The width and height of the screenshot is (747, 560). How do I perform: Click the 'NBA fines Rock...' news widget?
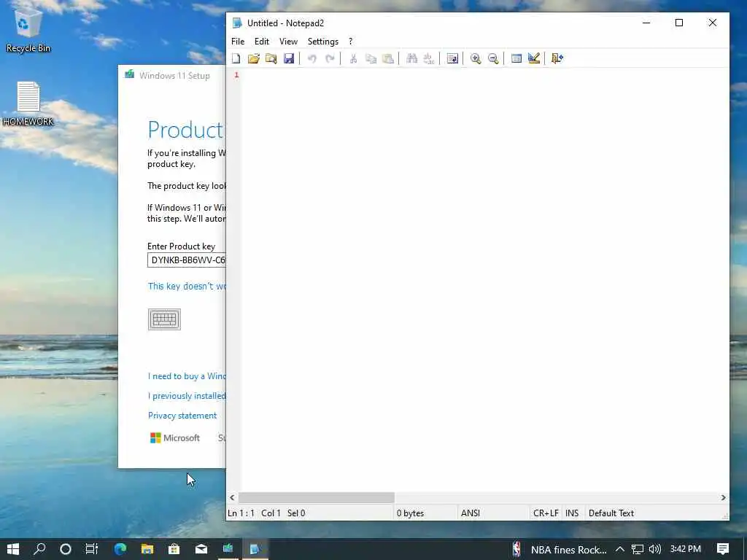(x=560, y=550)
